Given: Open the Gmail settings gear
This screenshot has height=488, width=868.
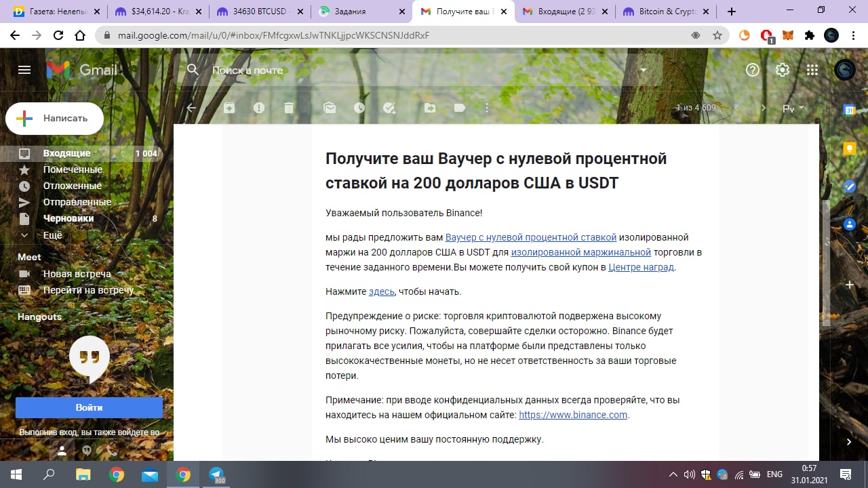Looking at the screenshot, I should (783, 70).
